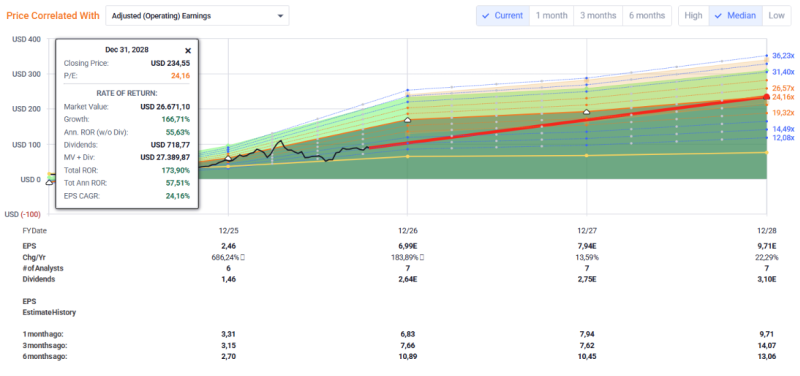Click the white triangle marker at 12/25

coord(228,158)
